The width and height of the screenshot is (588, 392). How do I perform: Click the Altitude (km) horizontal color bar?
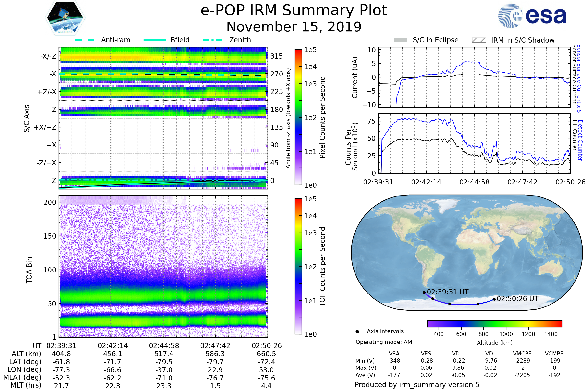(x=494, y=323)
